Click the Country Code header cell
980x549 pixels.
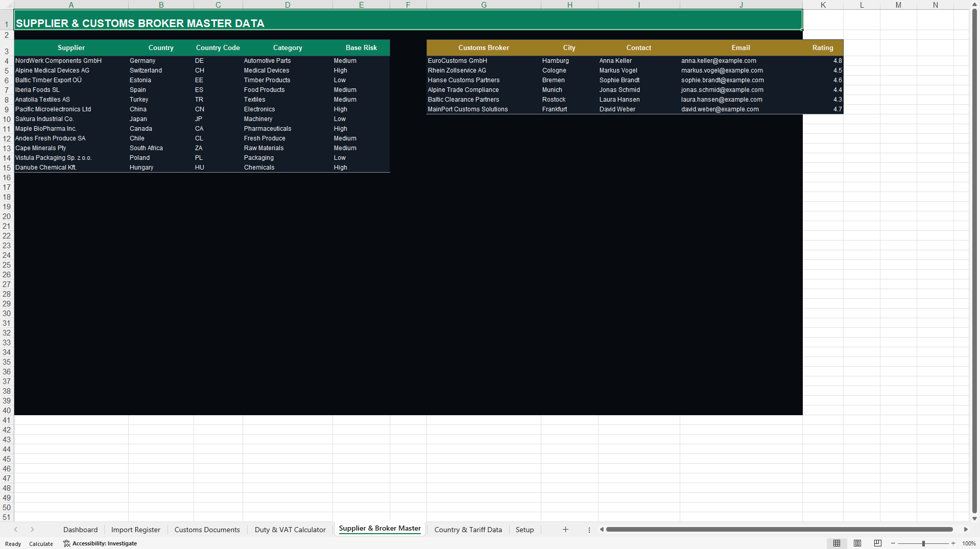[218, 47]
